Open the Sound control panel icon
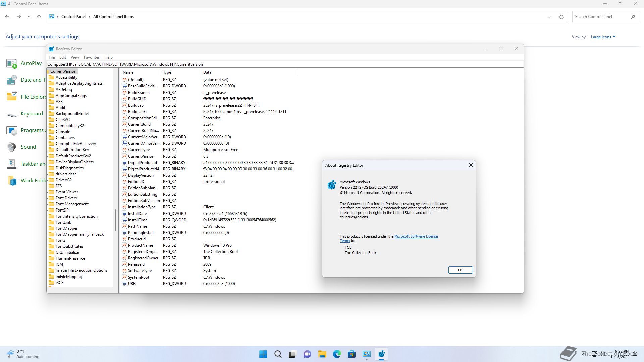The image size is (644, 362). pyautogui.click(x=12, y=147)
